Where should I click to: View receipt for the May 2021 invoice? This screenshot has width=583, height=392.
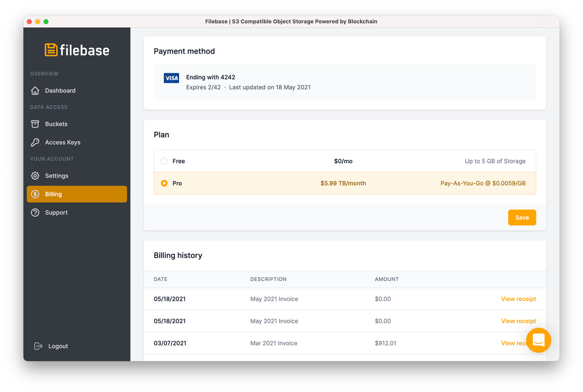tap(518, 298)
